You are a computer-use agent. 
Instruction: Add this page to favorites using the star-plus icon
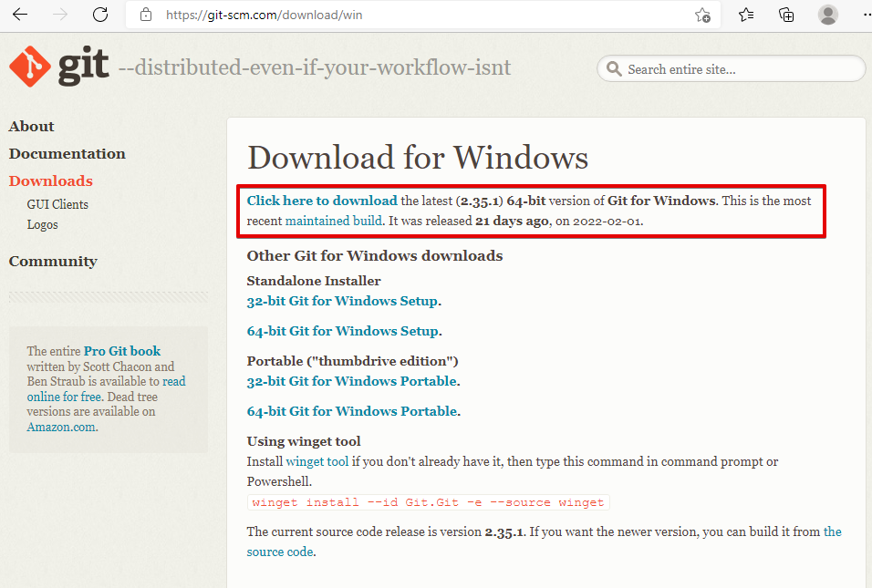[x=703, y=15]
